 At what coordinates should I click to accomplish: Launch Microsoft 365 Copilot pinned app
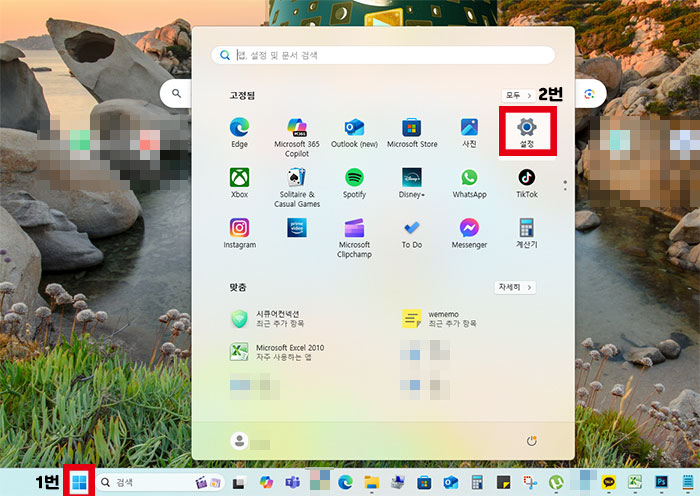[x=297, y=138]
